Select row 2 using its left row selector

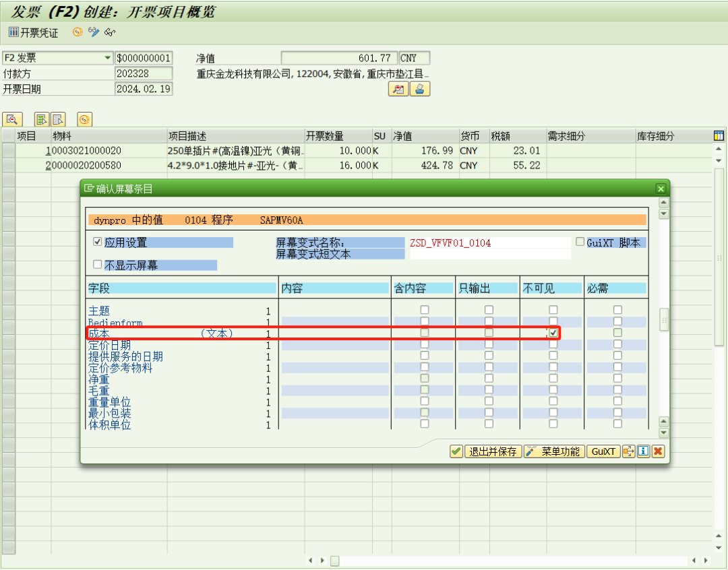click(8, 165)
